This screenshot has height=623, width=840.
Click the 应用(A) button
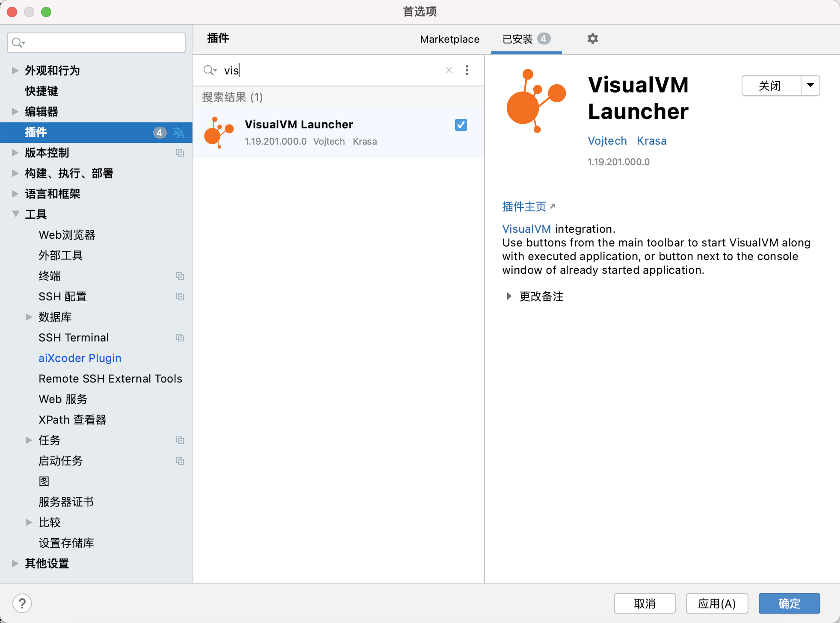717,603
